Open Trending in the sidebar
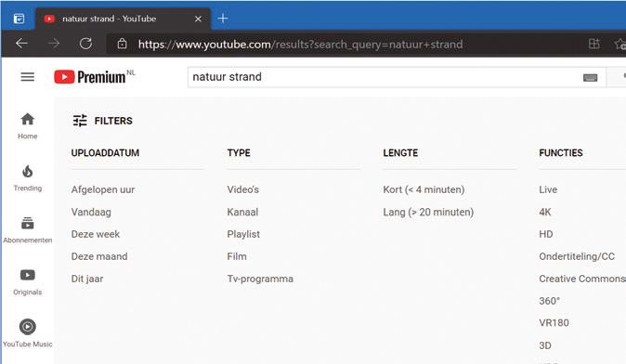Screen dimensions: 626x364 pos(28,178)
